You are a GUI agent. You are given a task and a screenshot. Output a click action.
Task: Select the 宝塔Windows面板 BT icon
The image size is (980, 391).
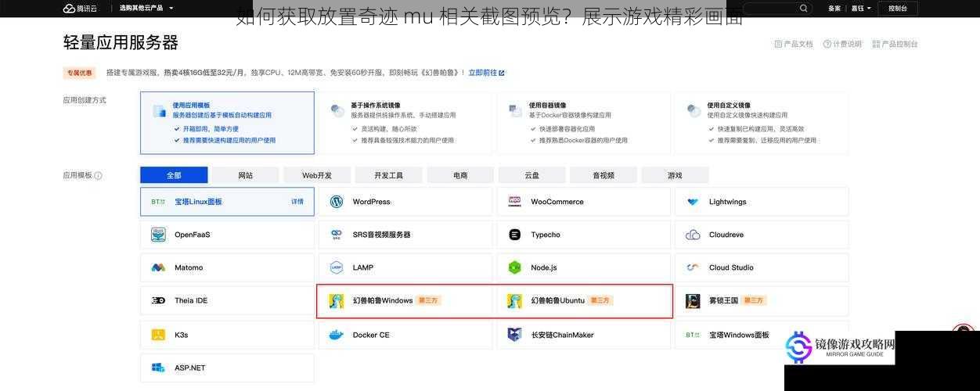[x=693, y=335]
